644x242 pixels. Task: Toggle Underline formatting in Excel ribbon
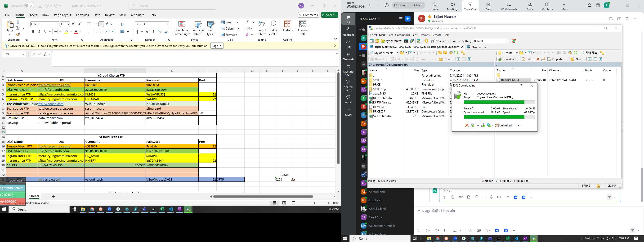point(45,32)
